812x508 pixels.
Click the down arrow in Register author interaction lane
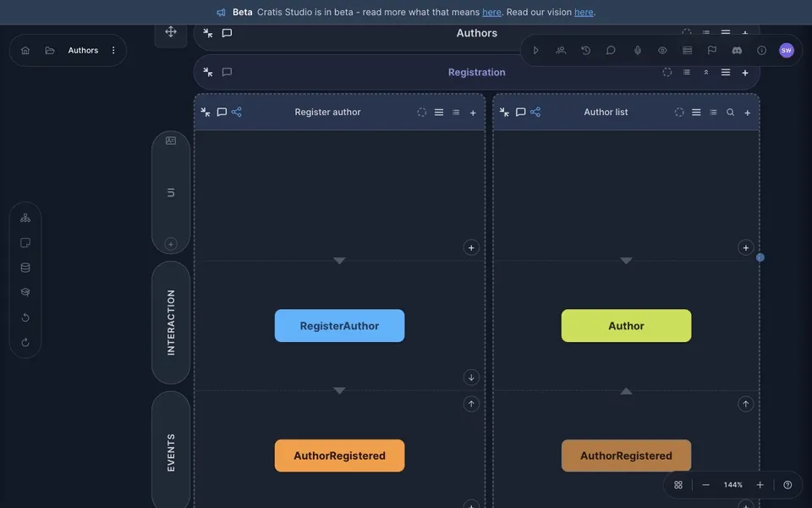(471, 378)
